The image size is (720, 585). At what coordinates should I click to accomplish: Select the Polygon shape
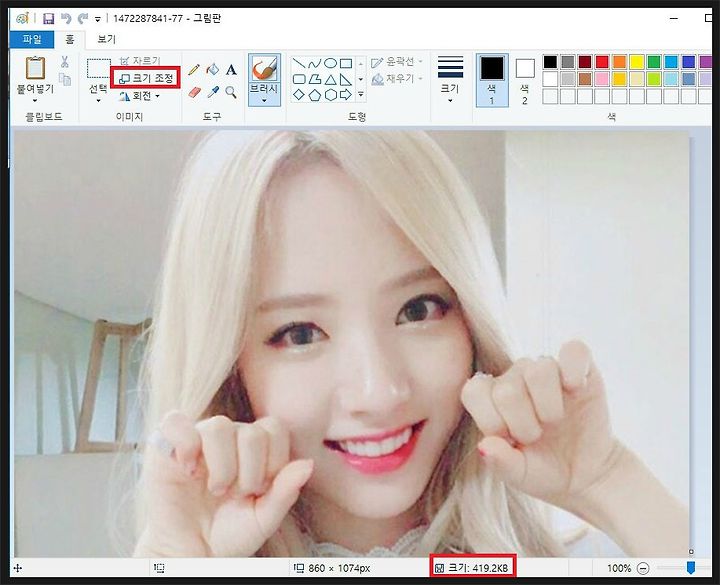point(314,79)
